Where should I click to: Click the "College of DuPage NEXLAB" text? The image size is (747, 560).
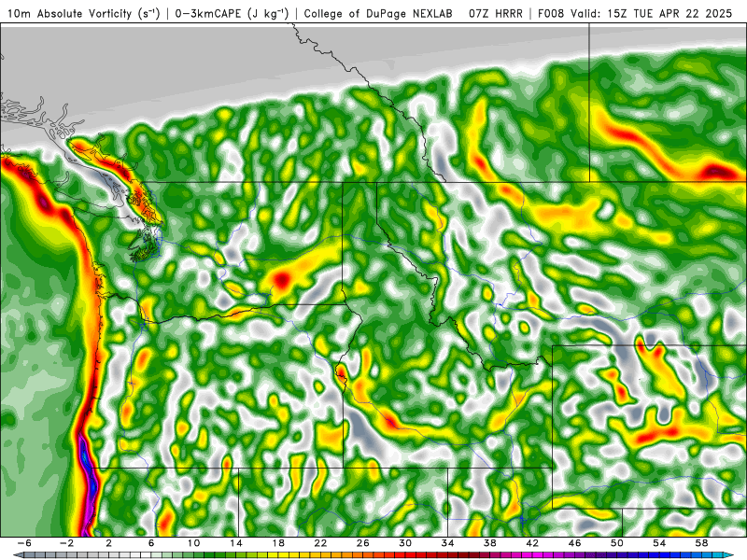pos(378,13)
